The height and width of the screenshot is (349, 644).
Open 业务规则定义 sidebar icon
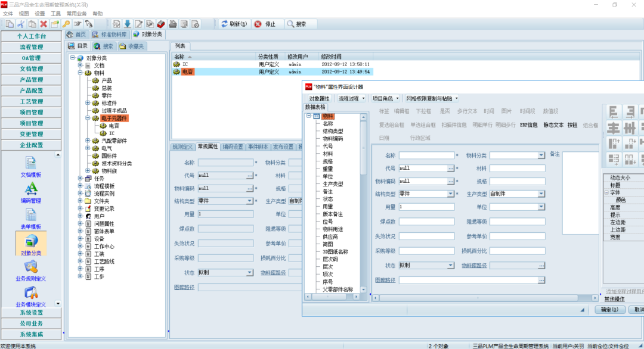pos(30,270)
